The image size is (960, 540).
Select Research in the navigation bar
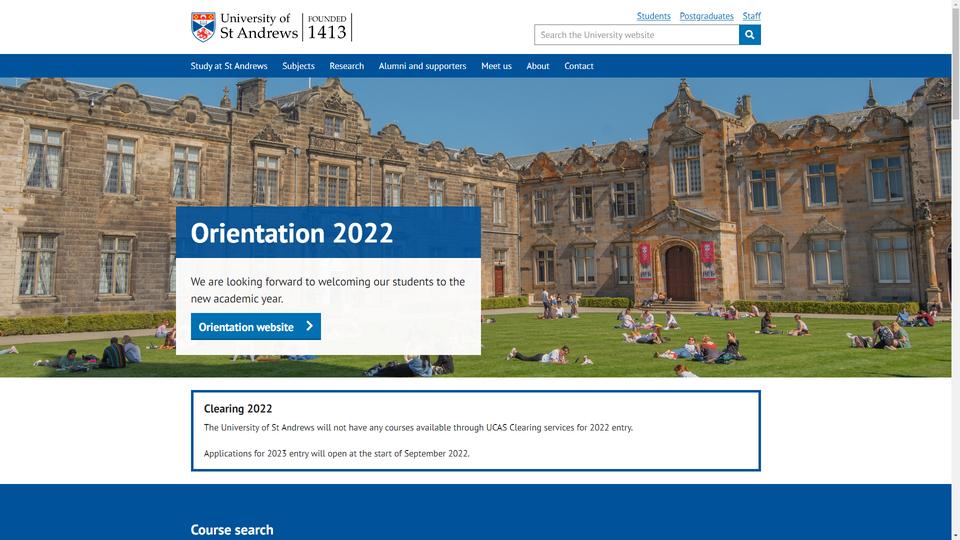point(347,66)
